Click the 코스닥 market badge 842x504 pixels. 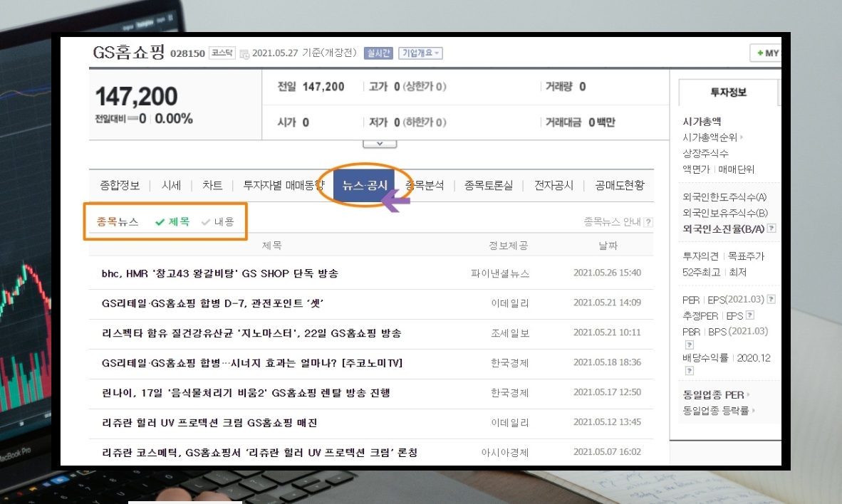click(222, 53)
